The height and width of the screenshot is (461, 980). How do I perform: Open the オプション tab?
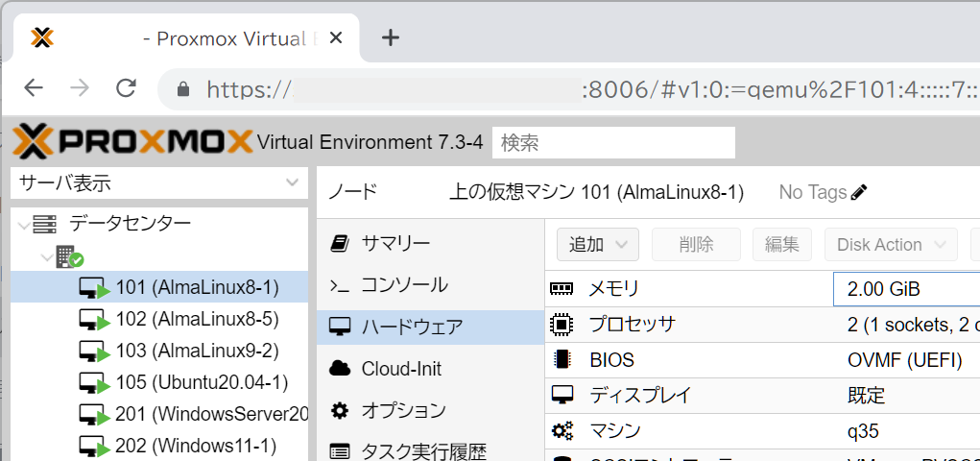(x=431, y=411)
